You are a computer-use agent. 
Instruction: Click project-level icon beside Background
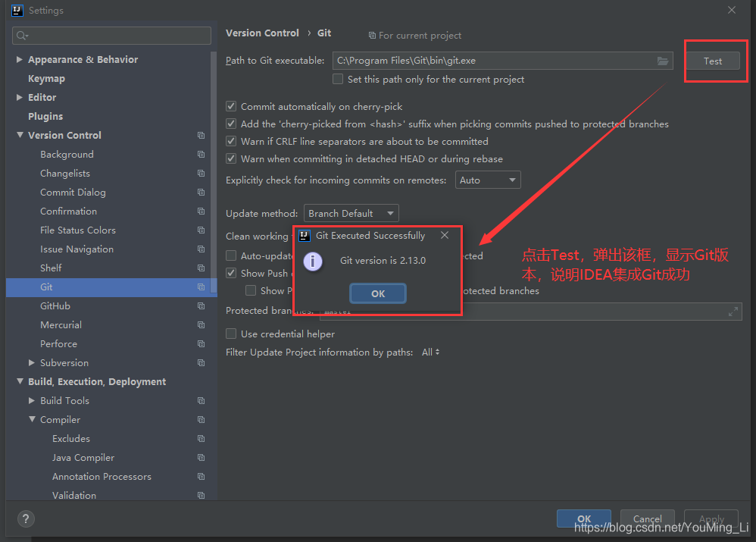point(201,155)
